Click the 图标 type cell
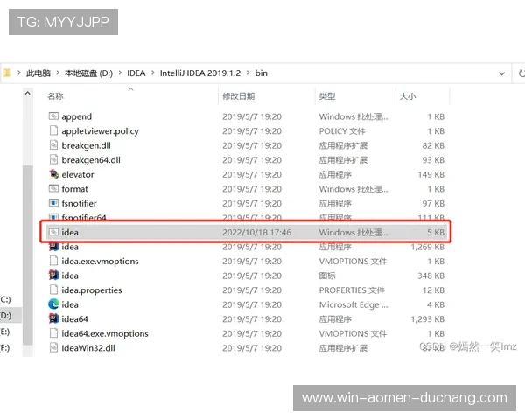The width and height of the screenshot is (525, 420). point(327,276)
